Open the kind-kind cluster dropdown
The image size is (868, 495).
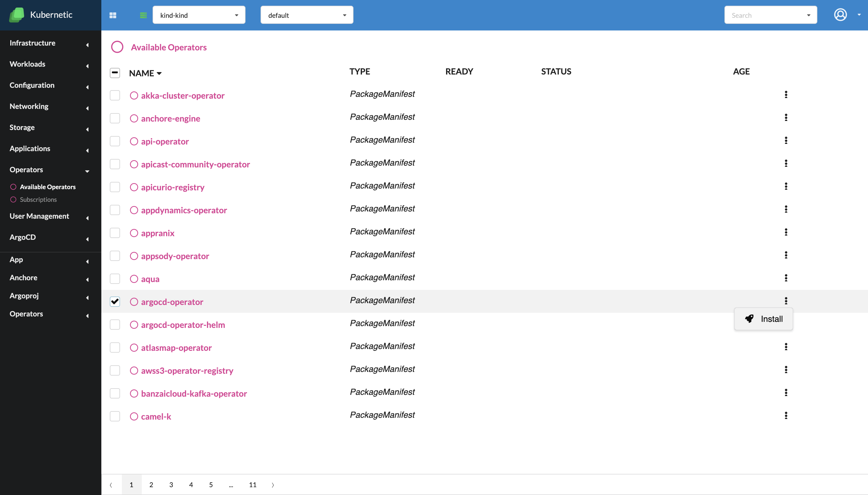coord(199,15)
